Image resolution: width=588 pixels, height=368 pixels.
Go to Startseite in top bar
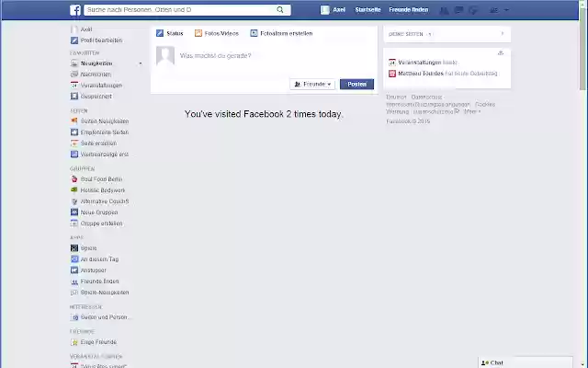tap(367, 10)
